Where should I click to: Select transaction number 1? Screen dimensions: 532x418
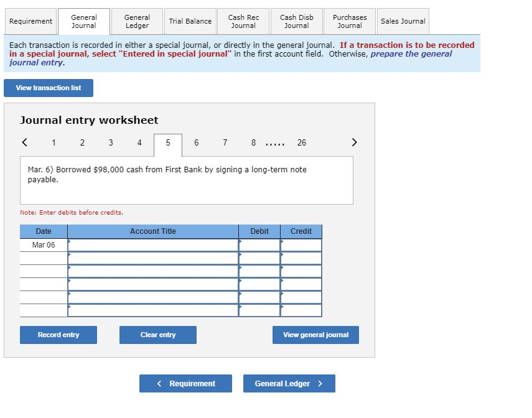[54, 142]
